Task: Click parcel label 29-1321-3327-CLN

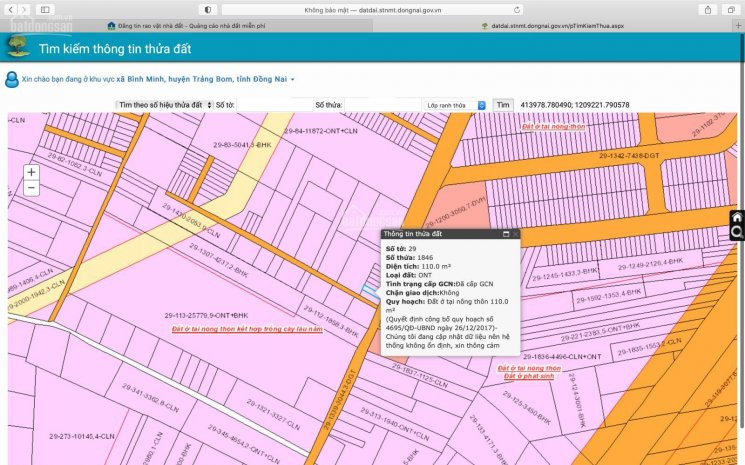Action: coord(273,414)
